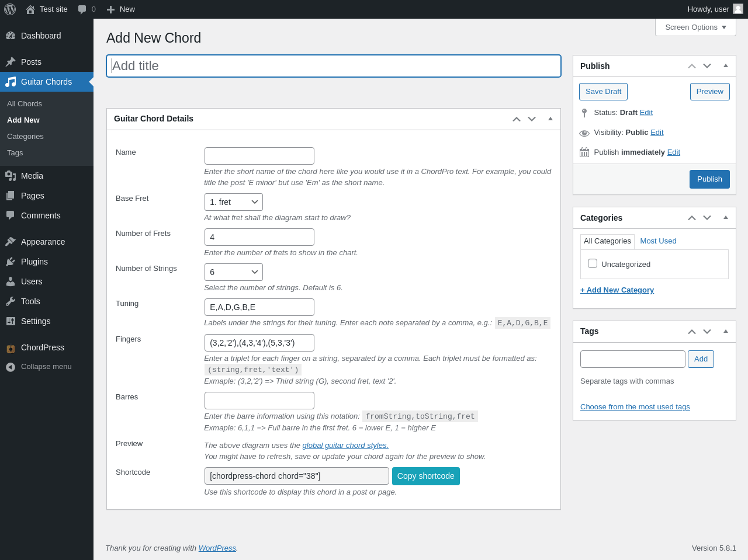This screenshot has height=560, width=748.
Task: Click the Number of Frets field
Action: pos(259,237)
